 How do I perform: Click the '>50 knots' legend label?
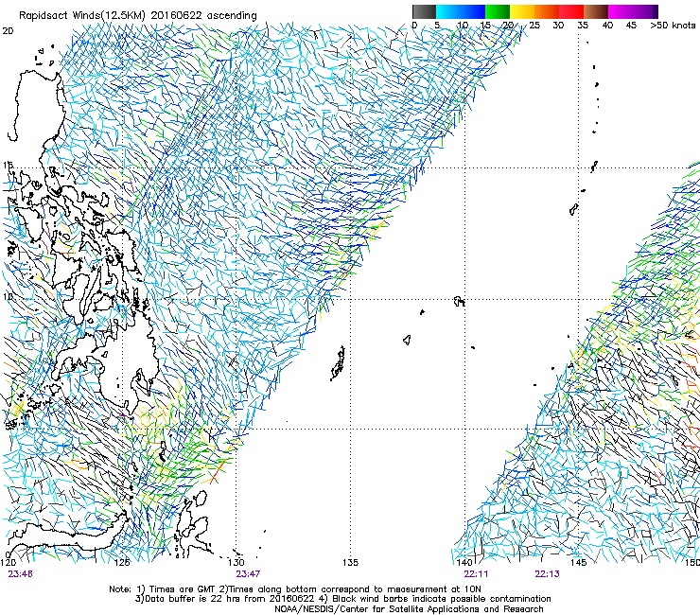click(x=673, y=26)
